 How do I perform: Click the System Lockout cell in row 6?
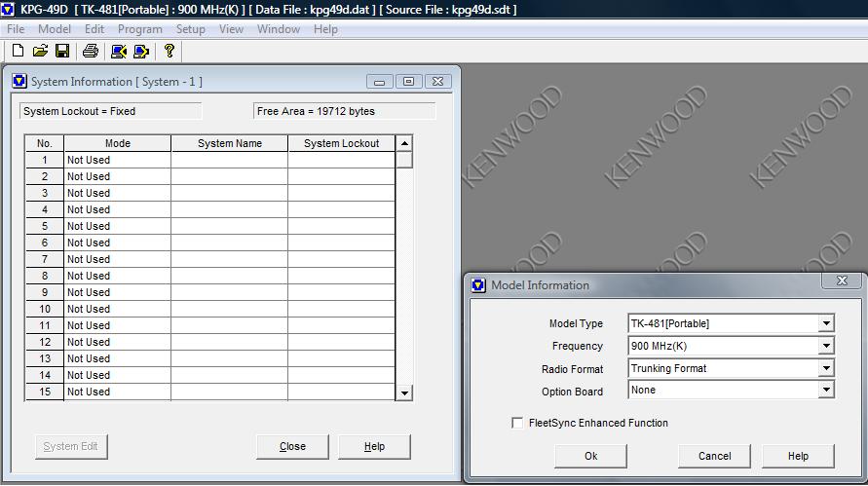pyautogui.click(x=342, y=243)
